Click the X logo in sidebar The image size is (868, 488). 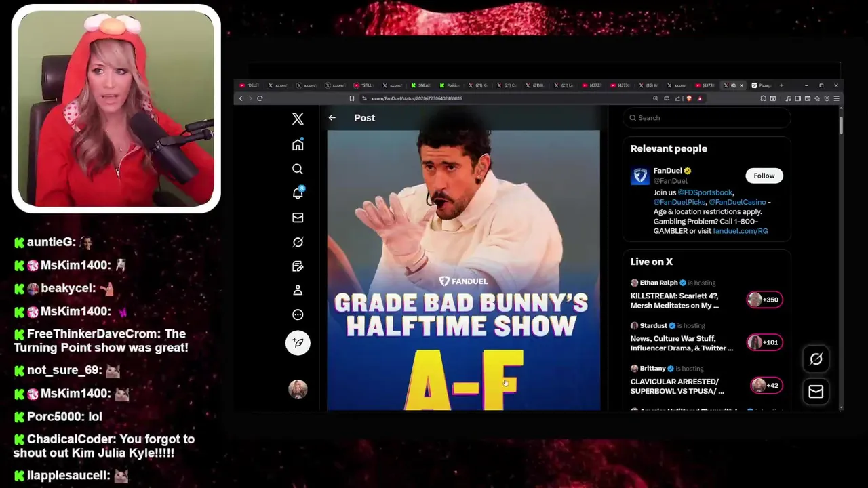pos(298,119)
